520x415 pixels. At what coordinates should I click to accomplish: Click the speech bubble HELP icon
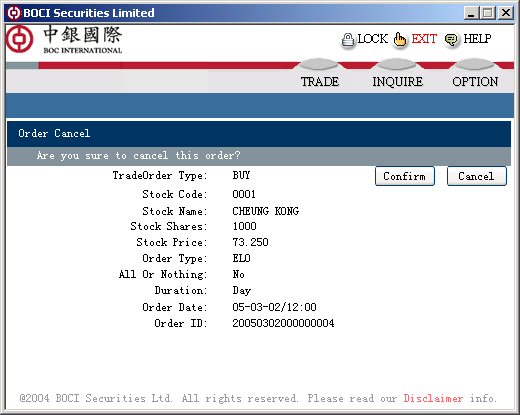451,40
